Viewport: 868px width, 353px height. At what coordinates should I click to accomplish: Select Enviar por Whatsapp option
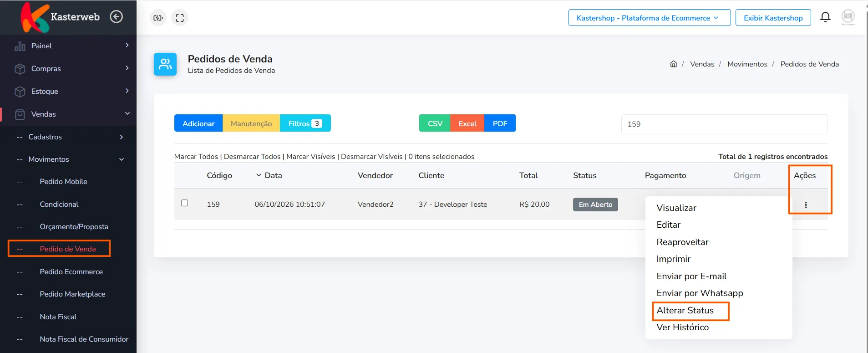(x=700, y=293)
